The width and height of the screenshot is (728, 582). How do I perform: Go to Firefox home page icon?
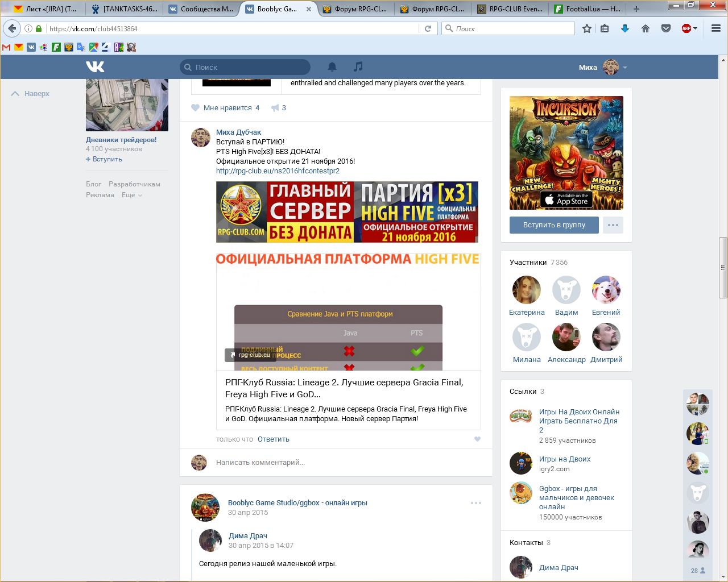[646, 28]
